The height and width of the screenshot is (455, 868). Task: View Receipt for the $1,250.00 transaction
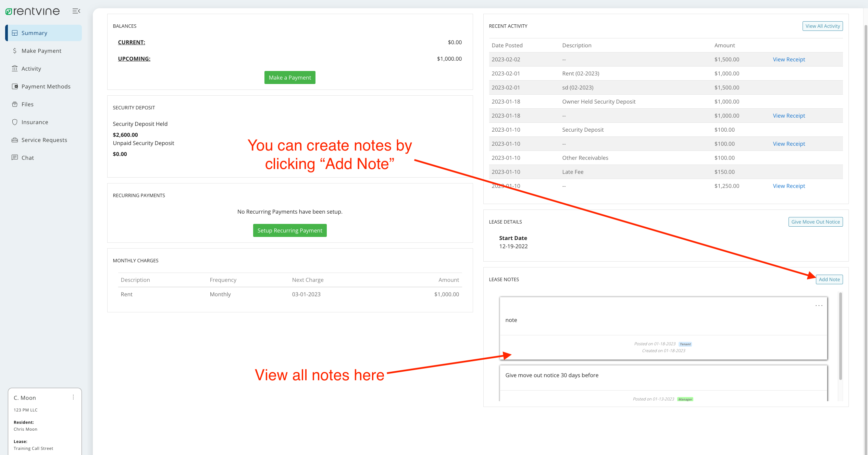coord(789,186)
